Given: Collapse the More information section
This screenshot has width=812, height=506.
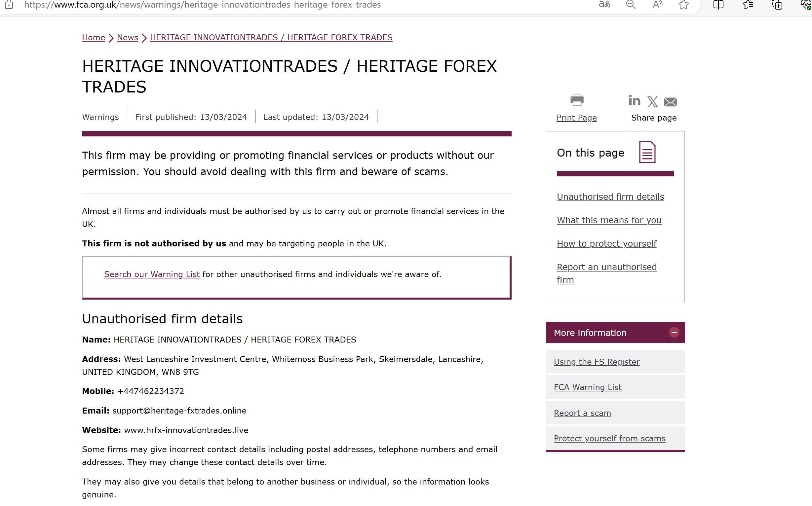Looking at the screenshot, I should click(674, 332).
